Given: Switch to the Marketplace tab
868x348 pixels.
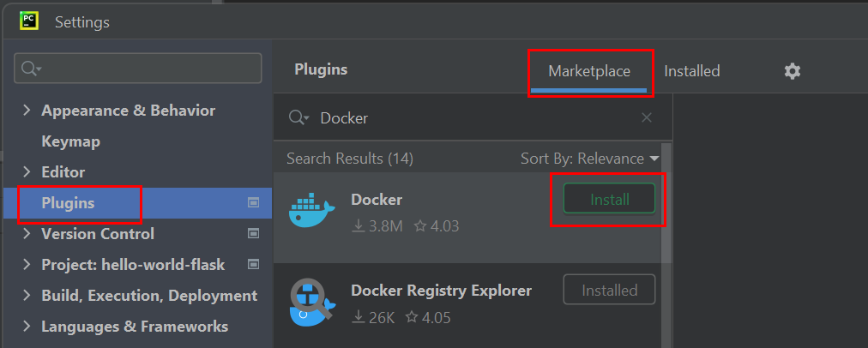Looking at the screenshot, I should point(589,71).
